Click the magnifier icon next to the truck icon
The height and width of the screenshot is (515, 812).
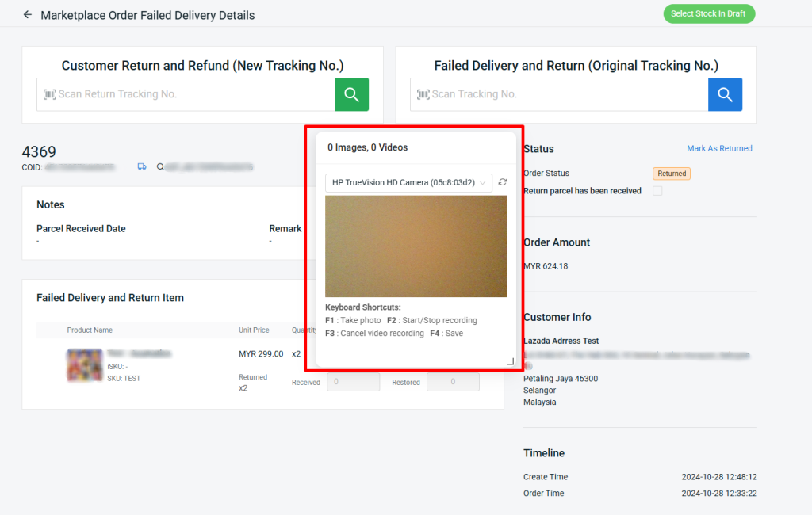tap(160, 167)
